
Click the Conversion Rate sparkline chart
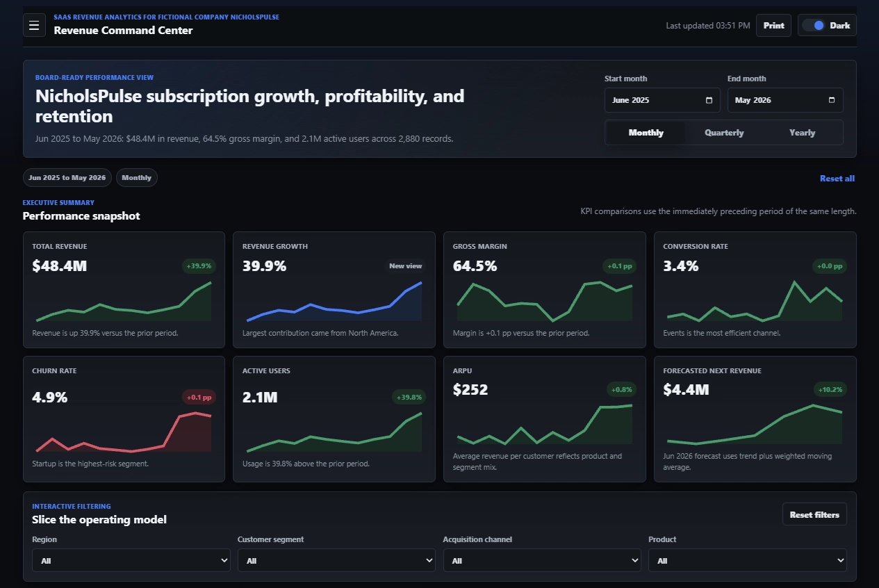[755, 302]
